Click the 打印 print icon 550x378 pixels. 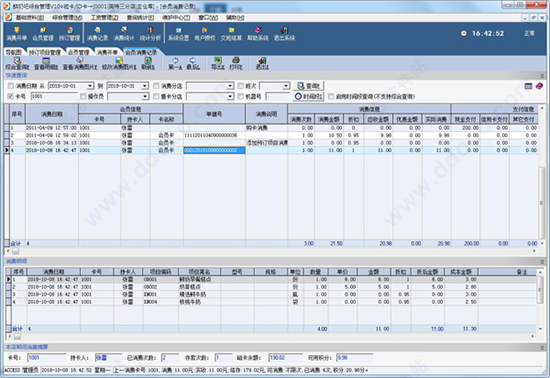(236, 63)
